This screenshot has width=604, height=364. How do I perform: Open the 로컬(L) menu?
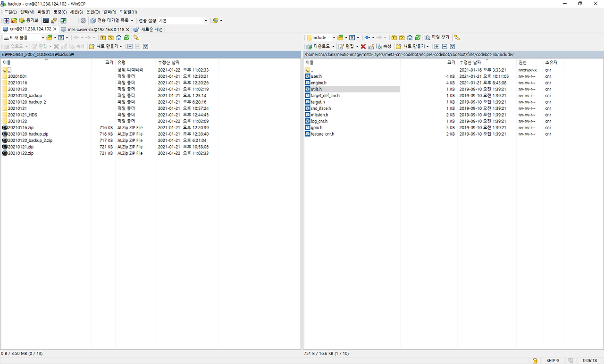pyautogui.click(x=10, y=12)
